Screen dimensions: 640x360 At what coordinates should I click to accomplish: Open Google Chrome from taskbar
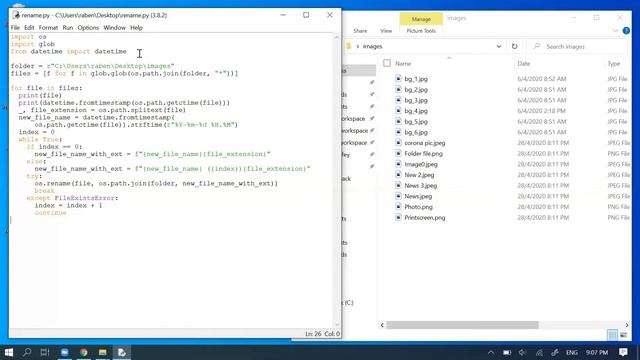pos(84,352)
